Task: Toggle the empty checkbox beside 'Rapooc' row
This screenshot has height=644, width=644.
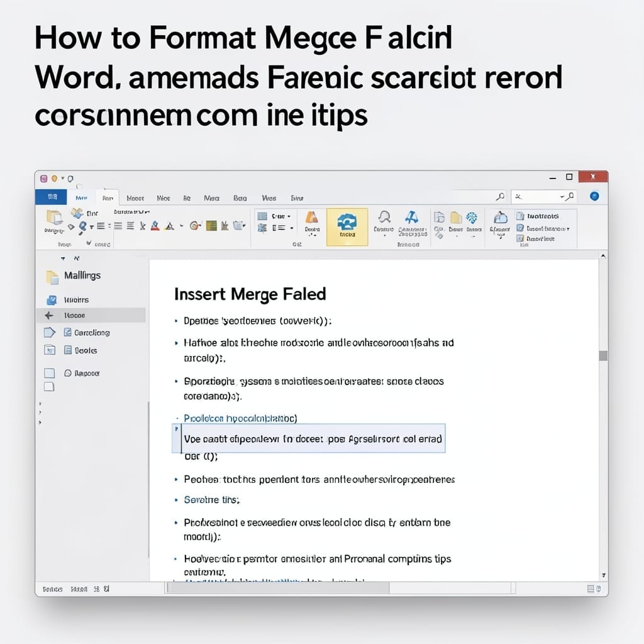Action: 49,373
